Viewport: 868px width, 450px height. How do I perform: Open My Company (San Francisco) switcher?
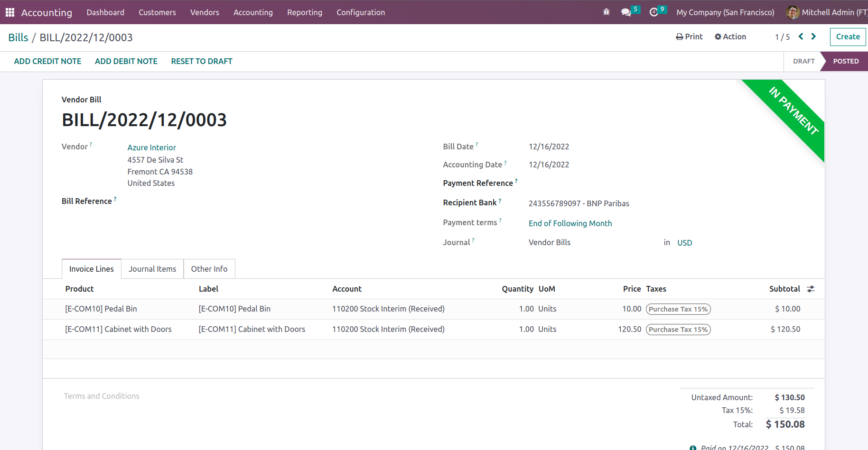point(725,12)
